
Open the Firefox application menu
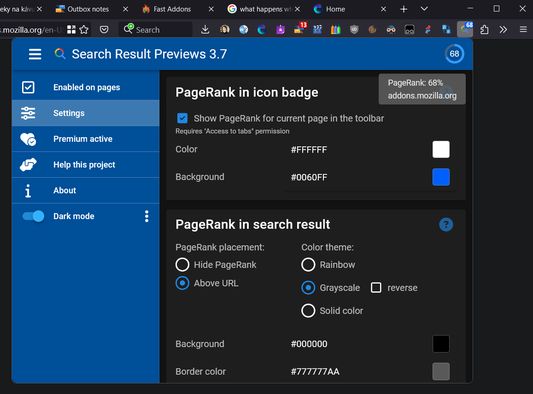(523, 30)
